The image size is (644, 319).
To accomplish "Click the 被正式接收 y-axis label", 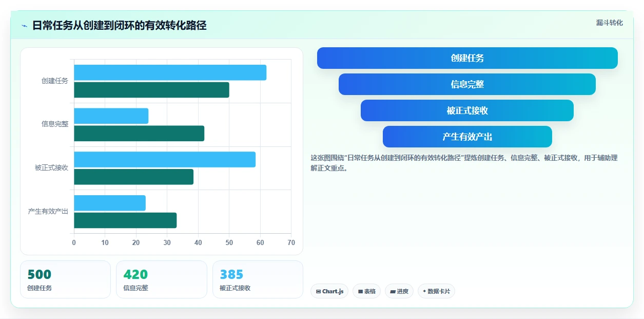I will [x=52, y=168].
